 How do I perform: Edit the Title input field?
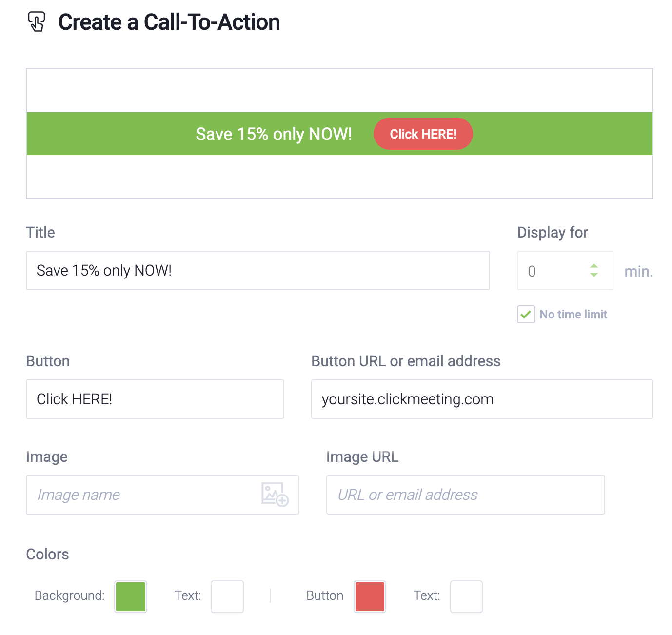tap(258, 271)
